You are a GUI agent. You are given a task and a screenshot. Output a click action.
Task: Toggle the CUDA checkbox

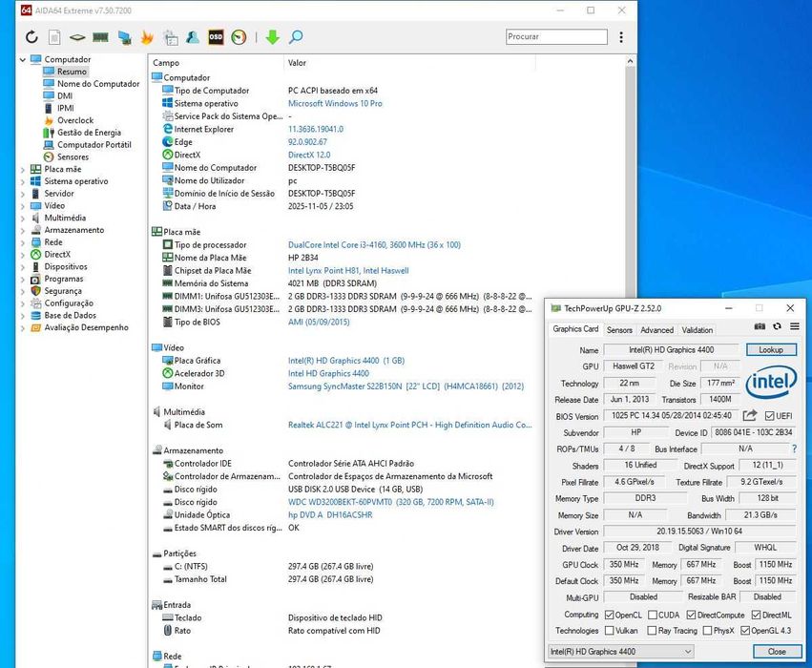(652, 616)
